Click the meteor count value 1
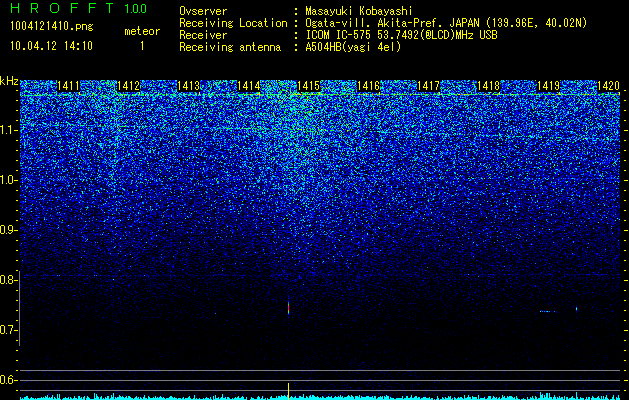 [142, 46]
